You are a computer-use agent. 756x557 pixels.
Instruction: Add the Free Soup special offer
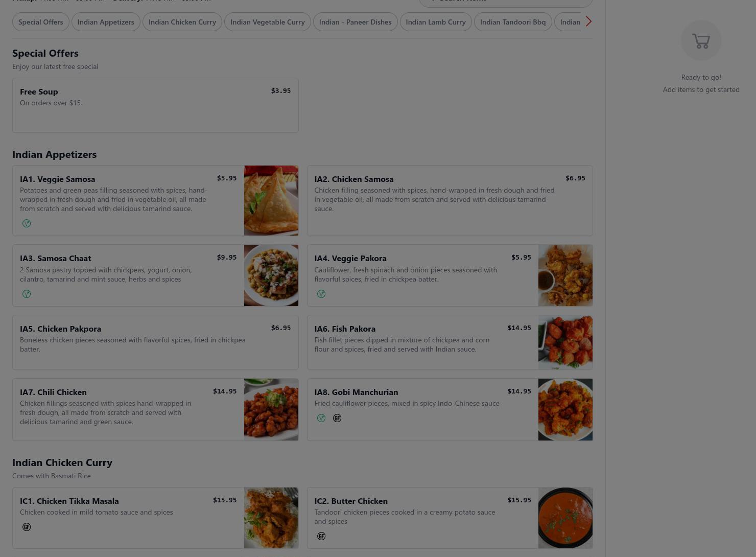click(x=155, y=105)
